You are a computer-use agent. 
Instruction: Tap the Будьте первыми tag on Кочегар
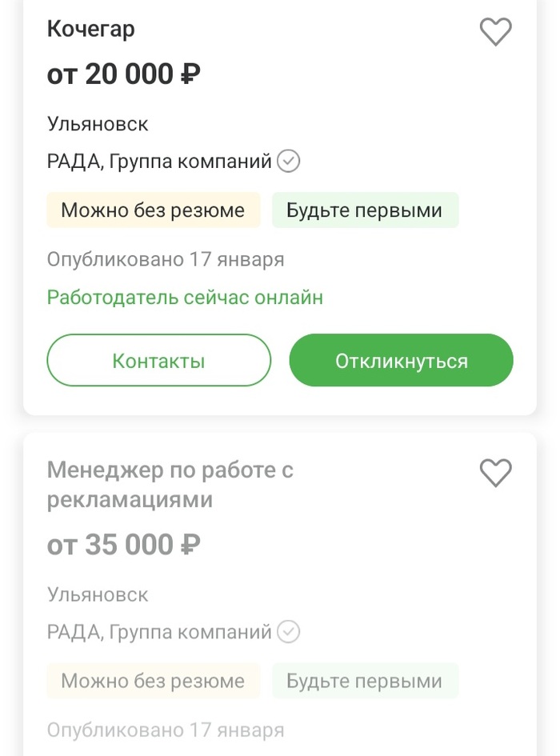coord(365,210)
